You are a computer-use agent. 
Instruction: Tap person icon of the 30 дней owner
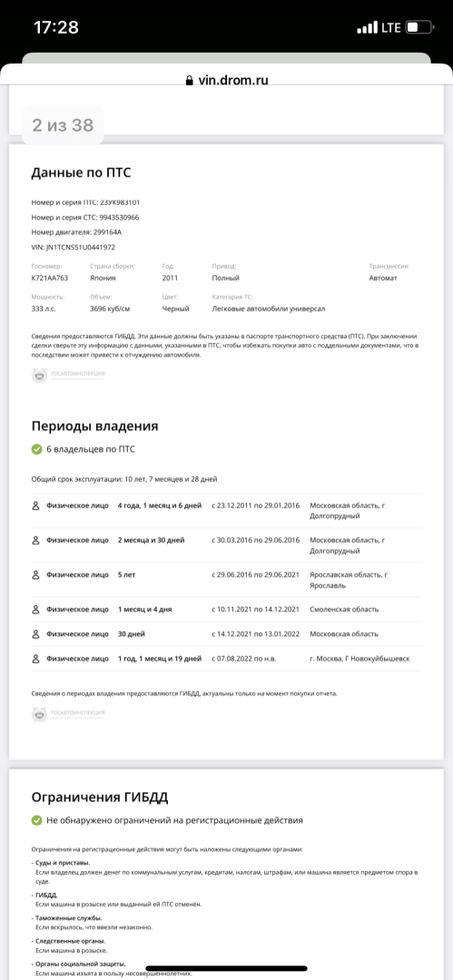tap(35, 633)
